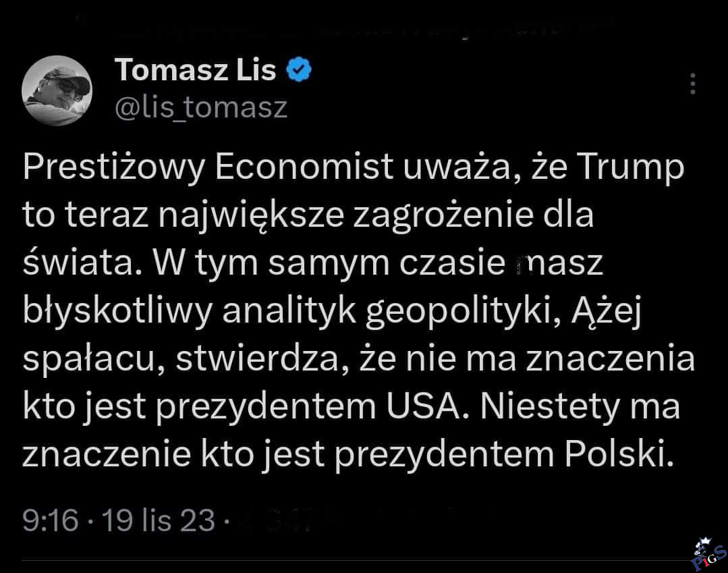Click the 9:16 post timestamp
The width and height of the screenshot is (728, 573).
coord(49,520)
